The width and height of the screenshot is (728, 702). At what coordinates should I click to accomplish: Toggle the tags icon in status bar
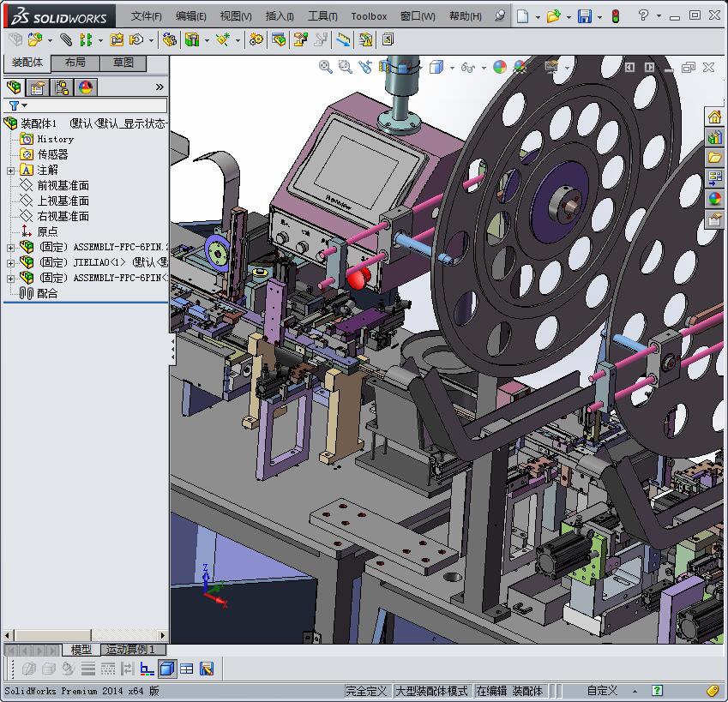click(713, 691)
